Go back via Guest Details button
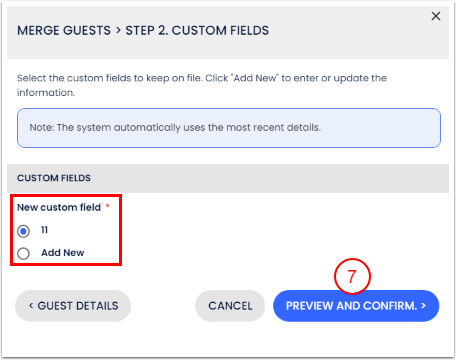 pos(73,306)
